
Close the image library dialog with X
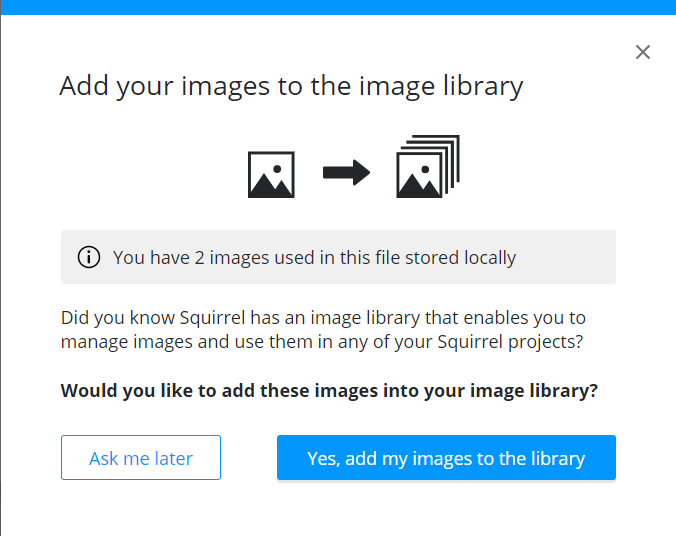tap(643, 52)
